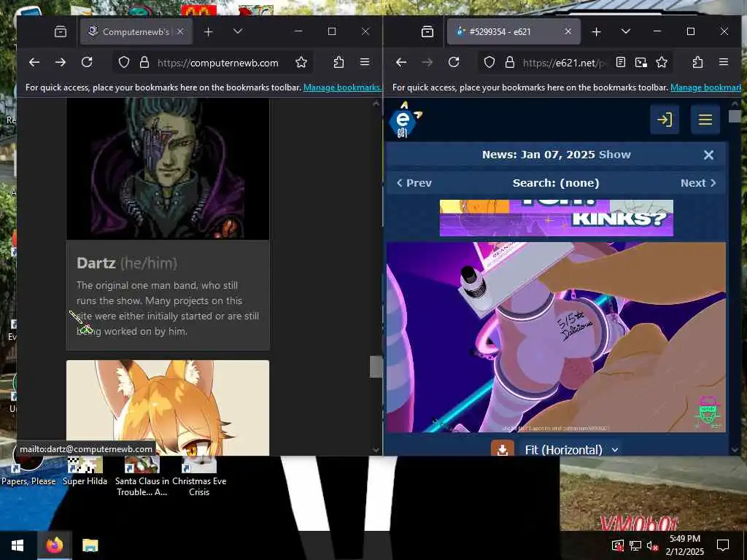Open a new tab in the e621 window
The image size is (747, 560).
click(596, 32)
